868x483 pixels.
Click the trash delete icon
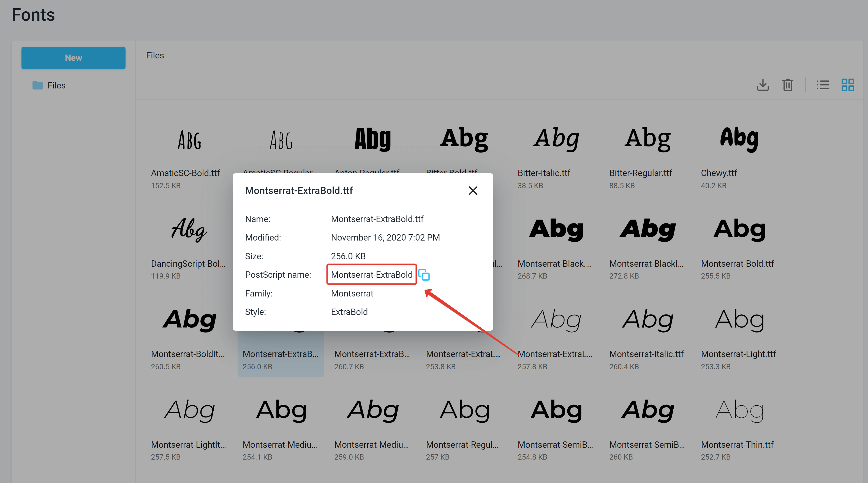pos(787,85)
